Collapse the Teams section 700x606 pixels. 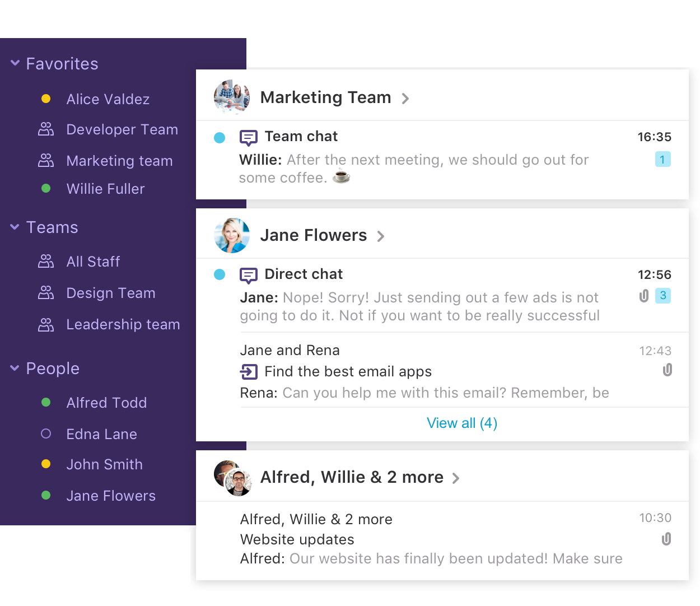(15, 227)
